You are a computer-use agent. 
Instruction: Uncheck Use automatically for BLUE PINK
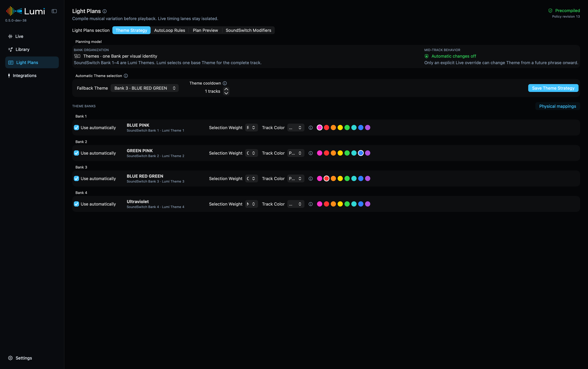(x=76, y=128)
